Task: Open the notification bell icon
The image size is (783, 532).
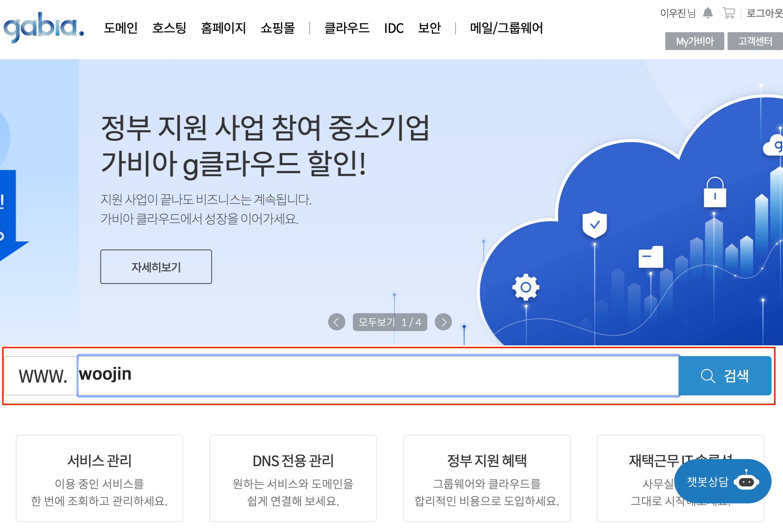Action: pos(707,13)
